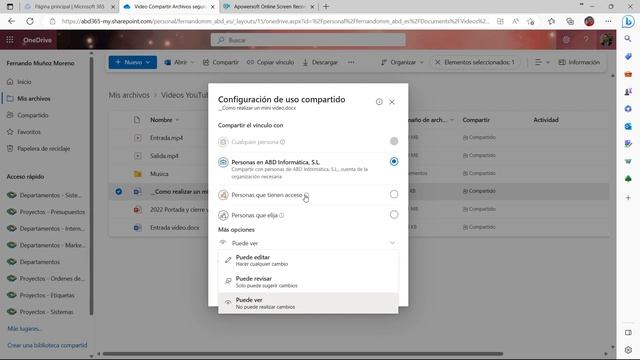This screenshot has height=360, width=640.
Task: Click the Buscar search field
Action: point(308,40)
